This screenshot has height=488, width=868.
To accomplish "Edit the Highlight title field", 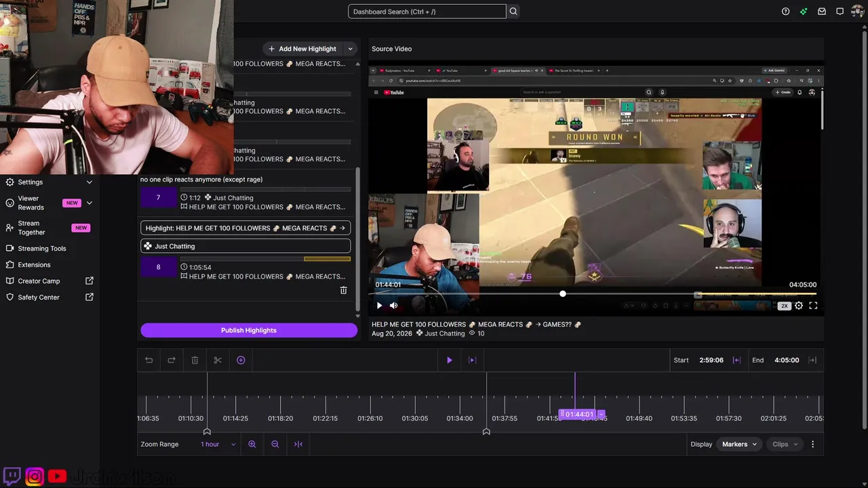I will point(245,228).
